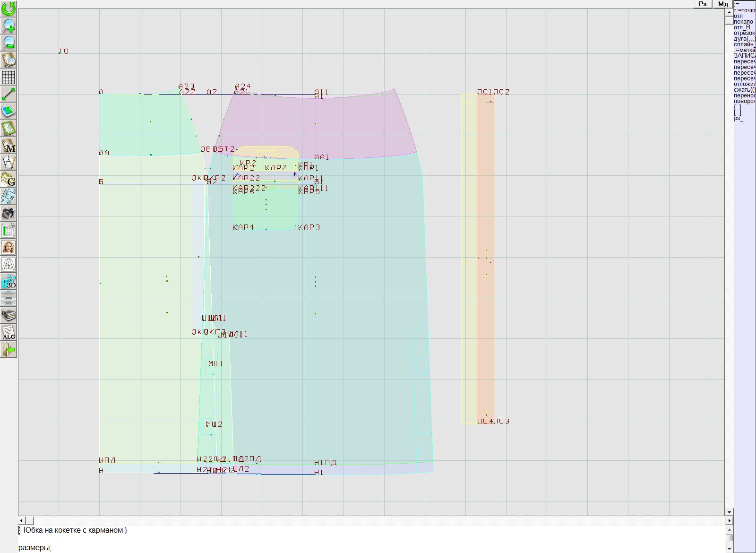Click the jacket sketch icon
The height and width of the screenshot is (553, 756).
point(9,264)
